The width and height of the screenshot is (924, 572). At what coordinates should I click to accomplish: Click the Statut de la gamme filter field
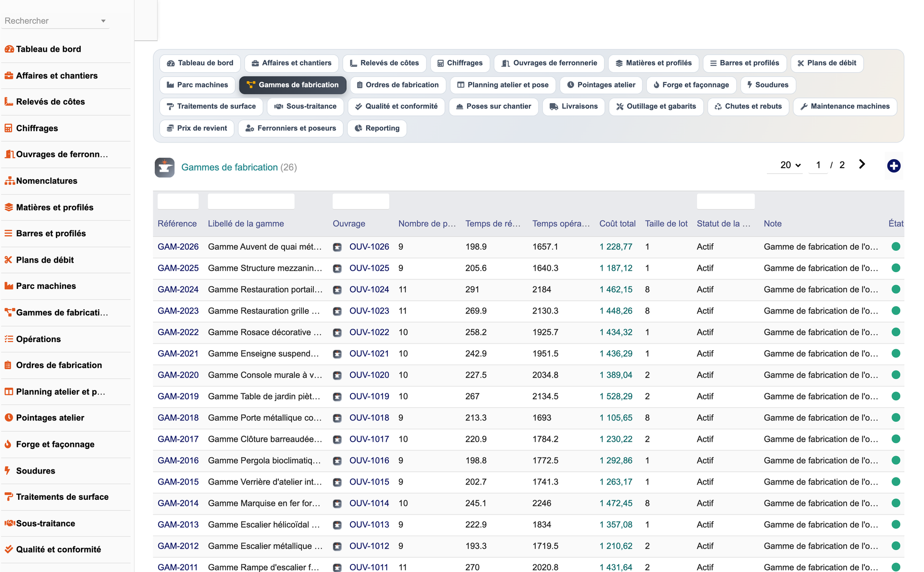pyautogui.click(x=726, y=201)
